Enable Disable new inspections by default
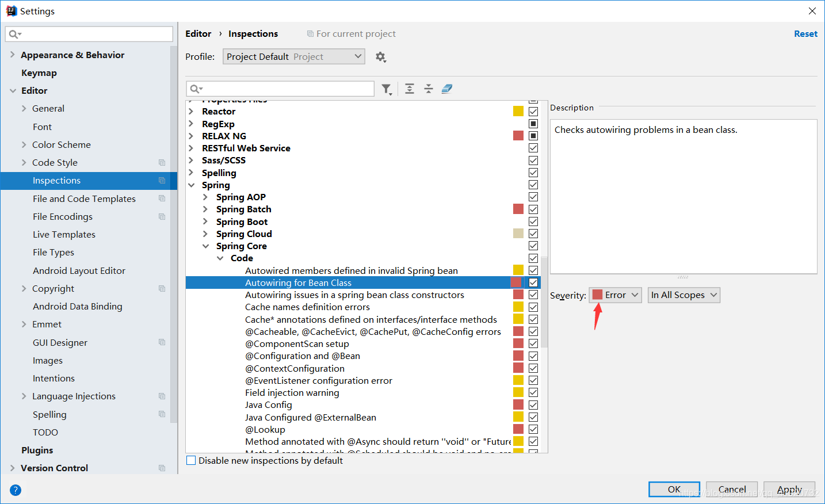The image size is (825, 504). point(191,460)
